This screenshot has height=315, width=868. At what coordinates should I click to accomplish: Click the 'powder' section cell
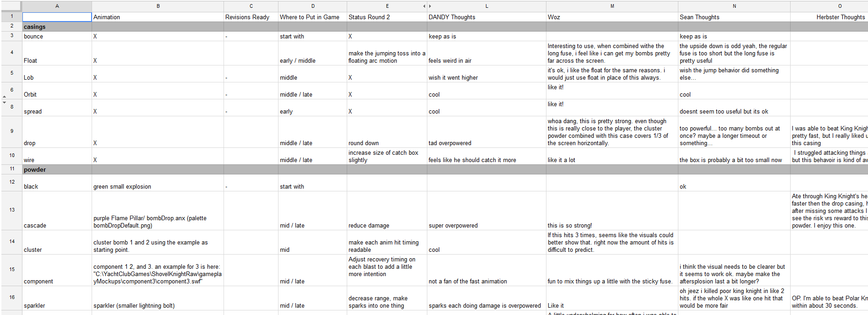[x=57, y=169]
